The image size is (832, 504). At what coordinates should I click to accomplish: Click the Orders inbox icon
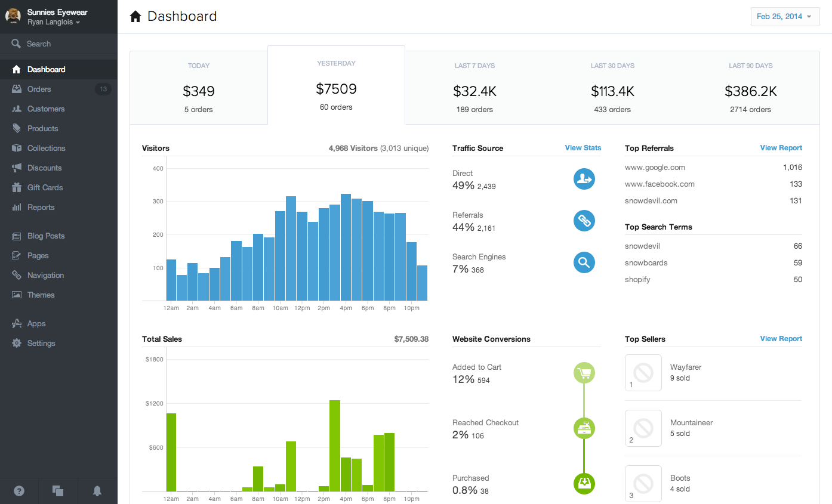16,89
